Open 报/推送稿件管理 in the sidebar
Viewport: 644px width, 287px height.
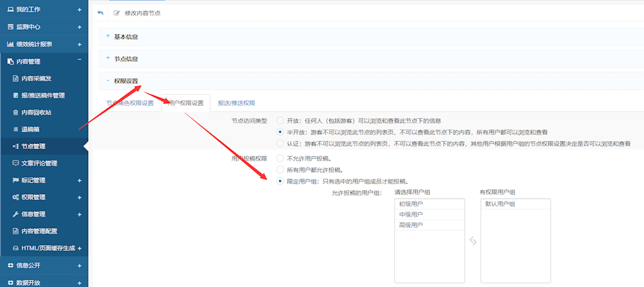pos(44,95)
